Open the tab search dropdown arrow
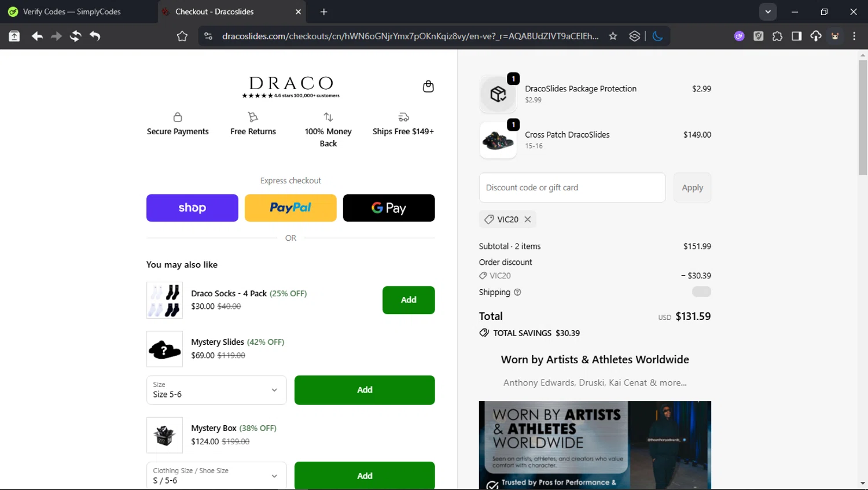 [768, 12]
